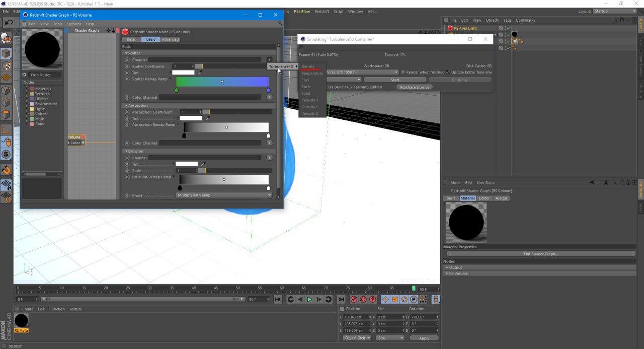Click the Scatter Tint eyedropper icon

pyautogui.click(x=200, y=73)
